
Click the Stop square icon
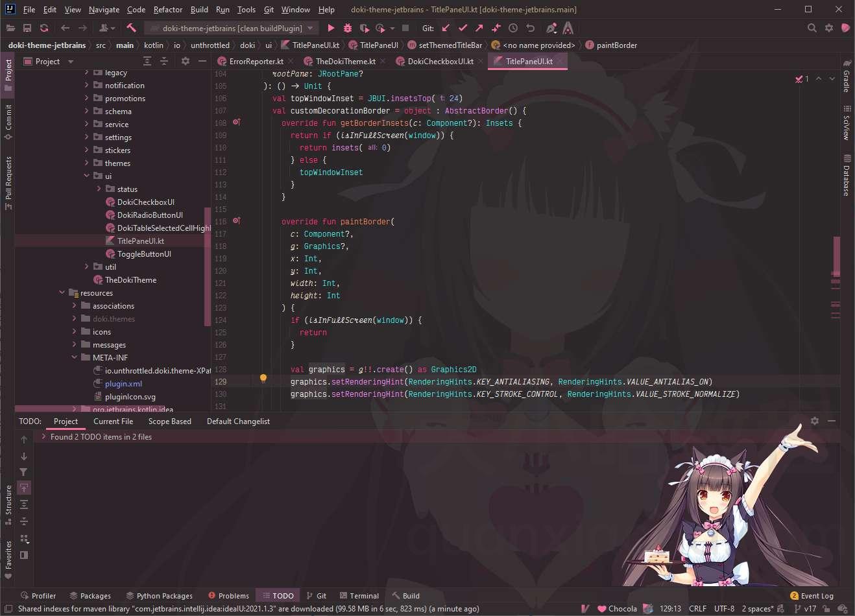[x=405, y=28]
